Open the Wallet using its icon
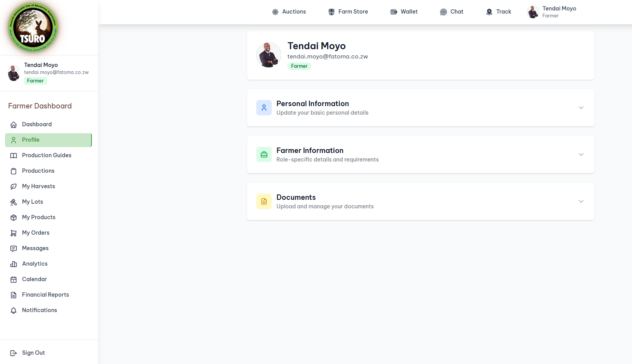Viewport: 632px width, 364px height. pyautogui.click(x=393, y=12)
